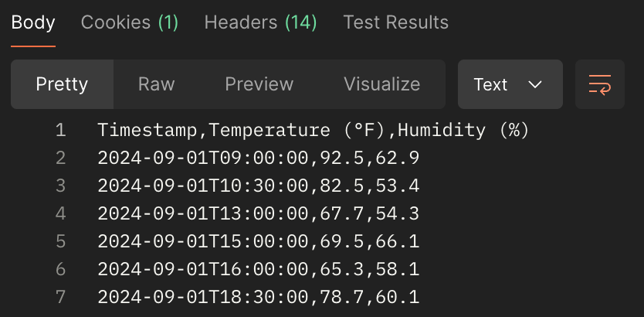
Task: Toggle the word wrap icon
Action: [599, 84]
